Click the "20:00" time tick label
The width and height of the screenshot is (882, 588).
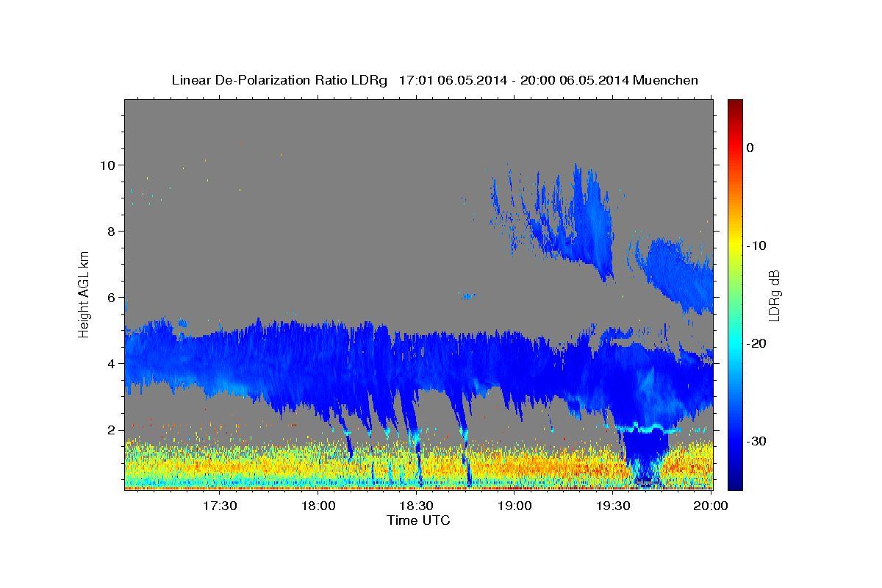tap(711, 506)
